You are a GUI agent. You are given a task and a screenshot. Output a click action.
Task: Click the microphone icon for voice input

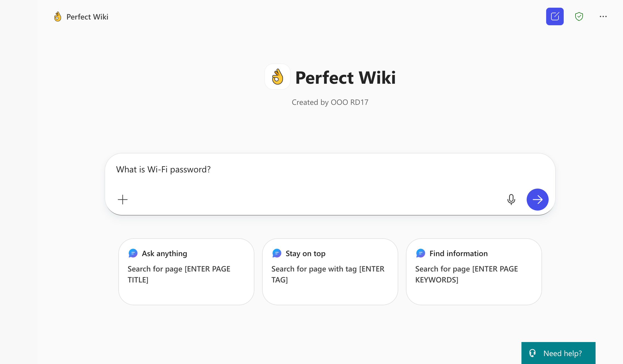(511, 200)
